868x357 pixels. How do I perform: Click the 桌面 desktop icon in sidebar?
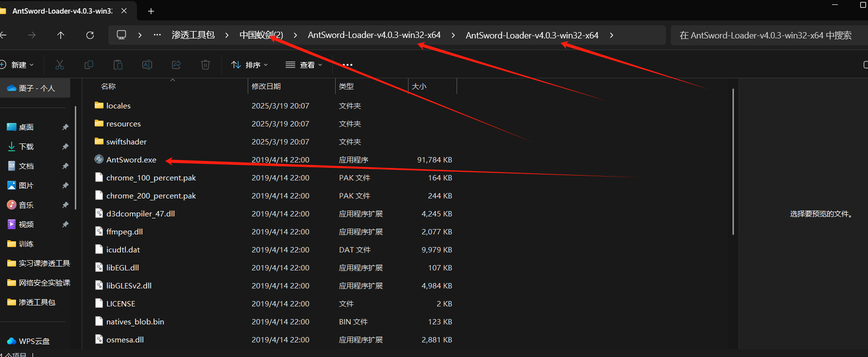[12, 127]
